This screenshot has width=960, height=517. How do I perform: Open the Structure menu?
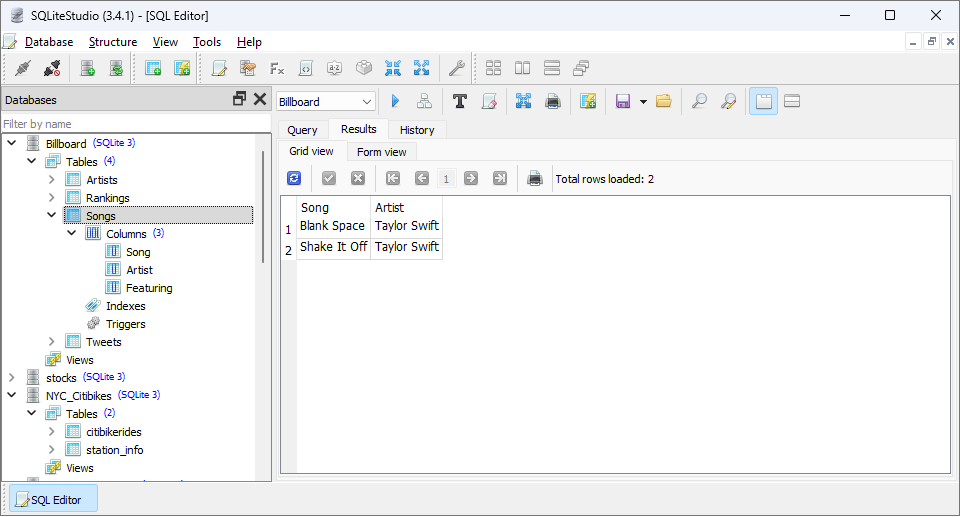(x=113, y=42)
